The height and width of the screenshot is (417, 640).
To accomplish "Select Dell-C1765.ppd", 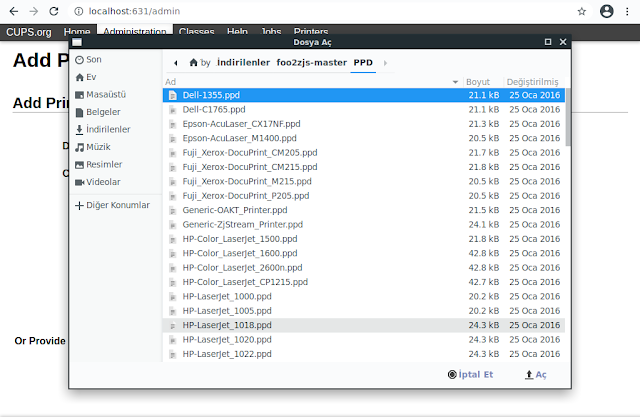I will tap(364, 110).
